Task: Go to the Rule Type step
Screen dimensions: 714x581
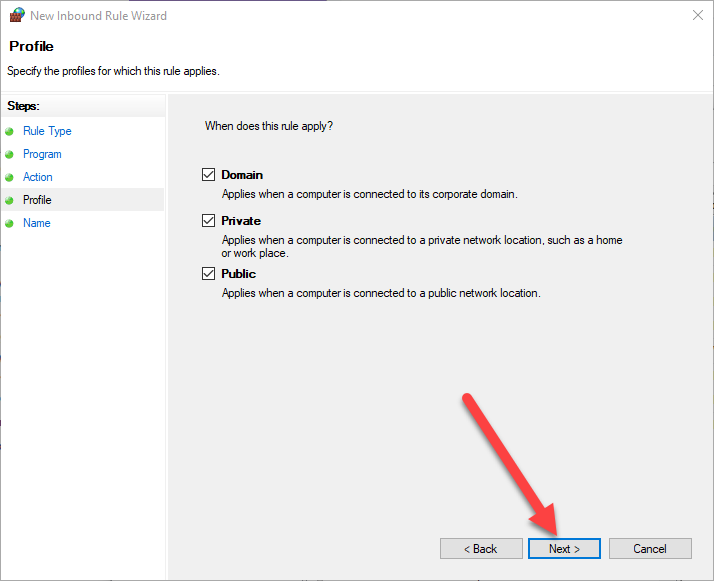Action: tap(47, 131)
